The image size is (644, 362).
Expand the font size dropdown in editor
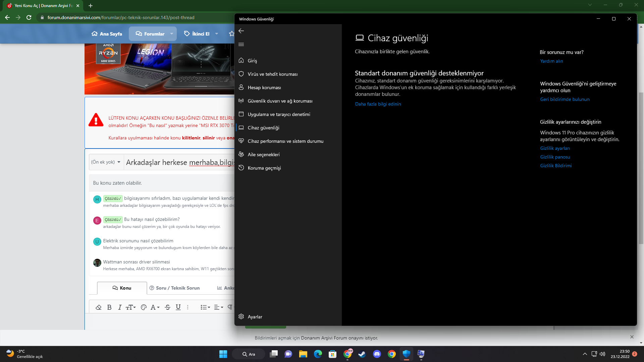tap(130, 307)
